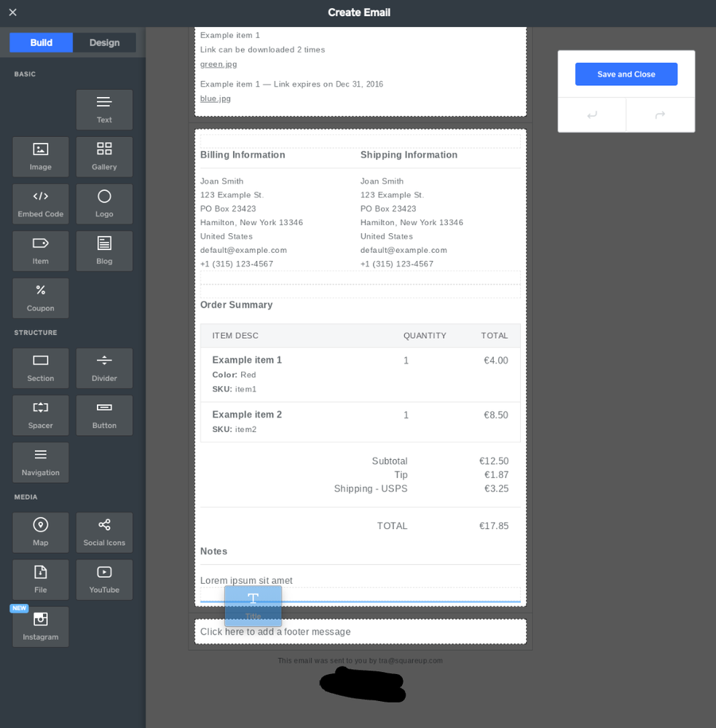Click Save and Close button
716x728 pixels.
click(x=626, y=74)
